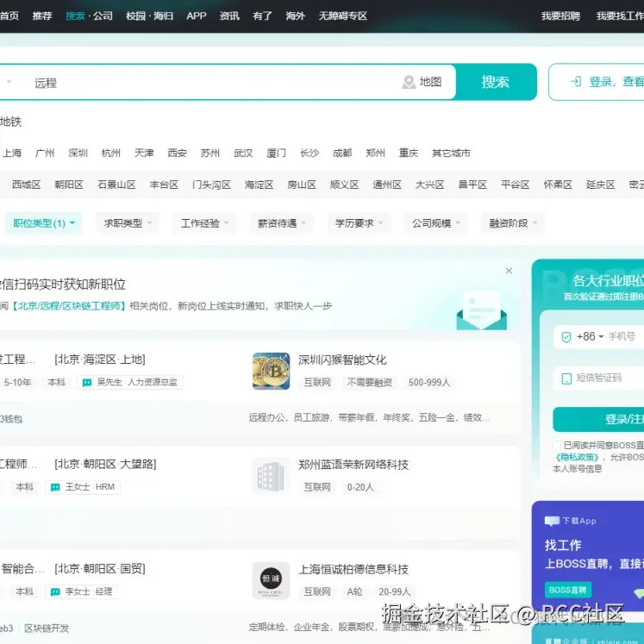This screenshot has height=644, width=644.
Task: Open the +86 country code dropdown
Action: [590, 336]
